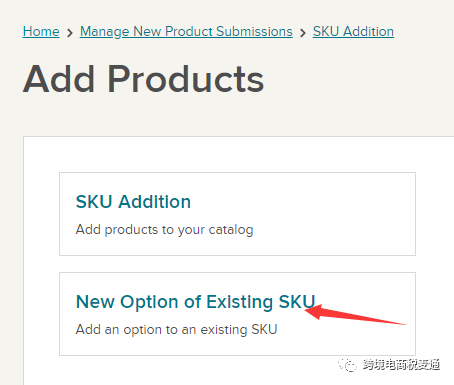454x385 pixels.
Task: Click the WeChat logo watermark icon
Action: tap(347, 365)
